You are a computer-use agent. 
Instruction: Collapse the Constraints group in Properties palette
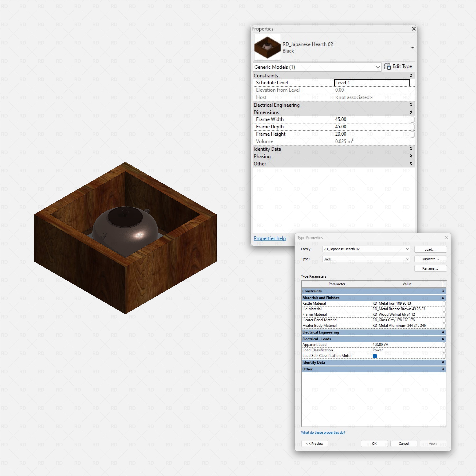click(x=411, y=75)
